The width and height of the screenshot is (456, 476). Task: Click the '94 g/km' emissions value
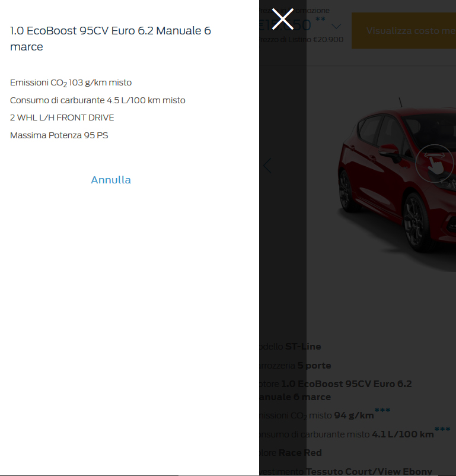tap(354, 415)
